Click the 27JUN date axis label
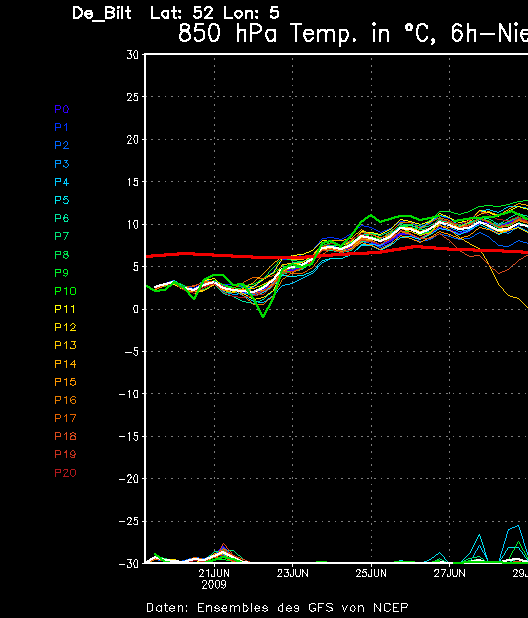The image size is (528, 618). tap(450, 573)
